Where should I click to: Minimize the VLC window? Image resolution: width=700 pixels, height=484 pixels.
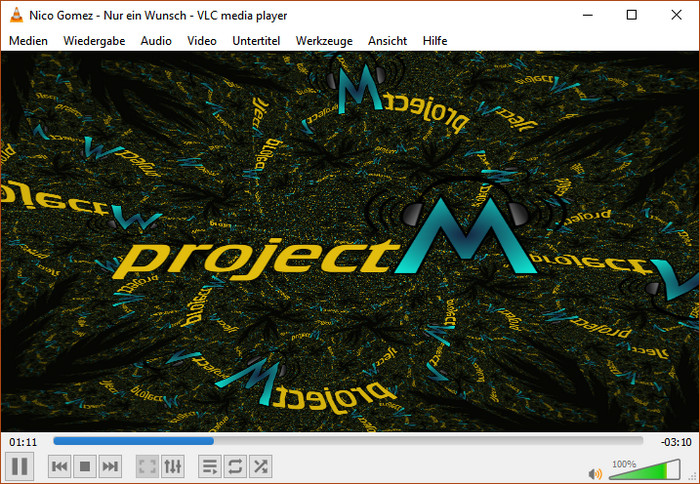(x=588, y=15)
